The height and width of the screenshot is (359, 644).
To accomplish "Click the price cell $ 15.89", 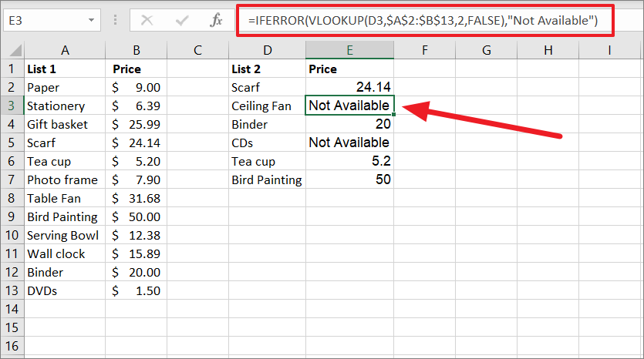I will 137,253.
